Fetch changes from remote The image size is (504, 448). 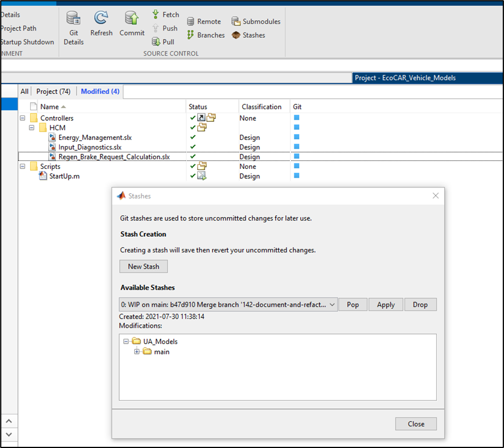(165, 15)
